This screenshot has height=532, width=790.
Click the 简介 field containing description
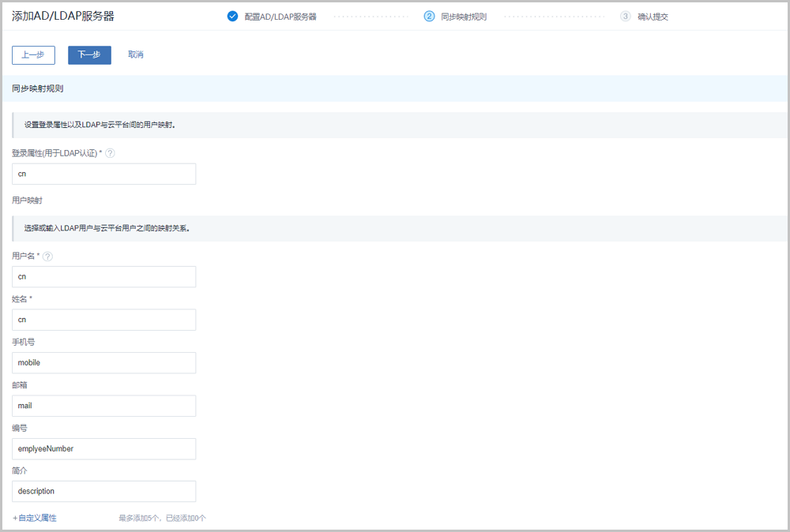point(103,491)
